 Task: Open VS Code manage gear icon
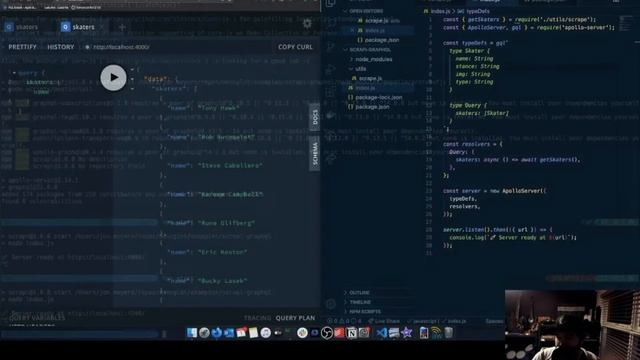(x=331, y=304)
